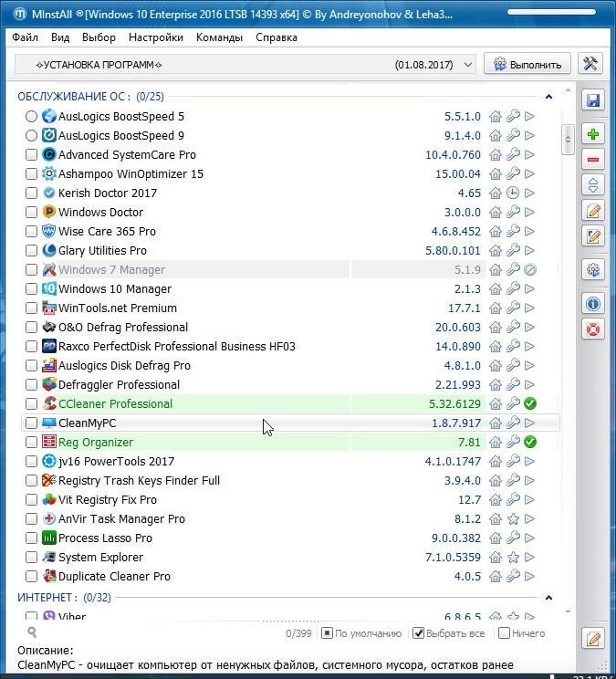Click the list scrollbar thumb
The width and height of the screenshot is (616, 679).
(568, 140)
